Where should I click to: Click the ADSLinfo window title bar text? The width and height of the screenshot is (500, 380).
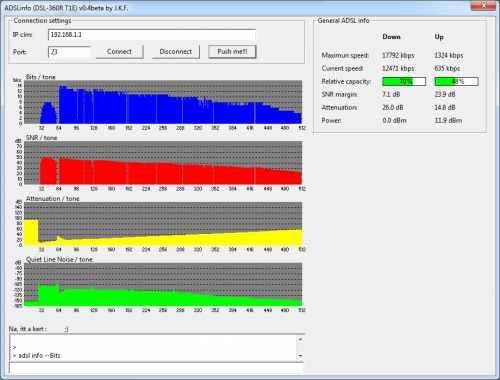pyautogui.click(x=66, y=8)
